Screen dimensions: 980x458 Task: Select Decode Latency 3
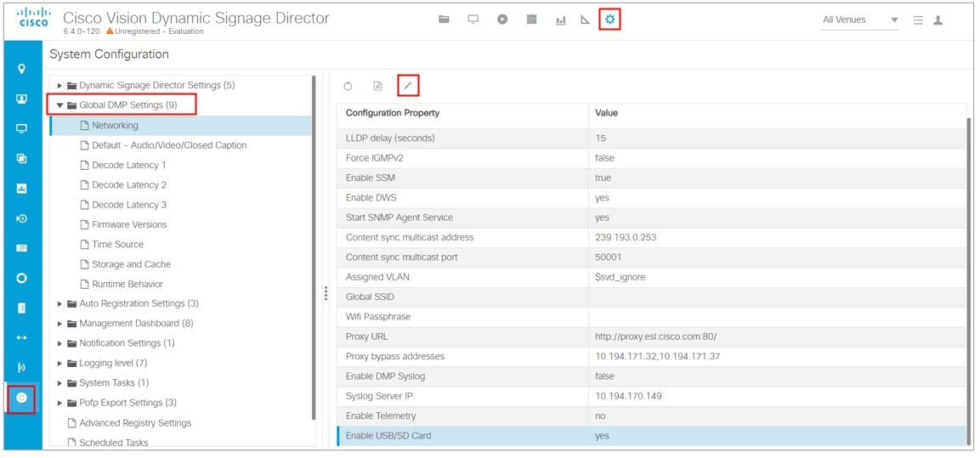[128, 205]
